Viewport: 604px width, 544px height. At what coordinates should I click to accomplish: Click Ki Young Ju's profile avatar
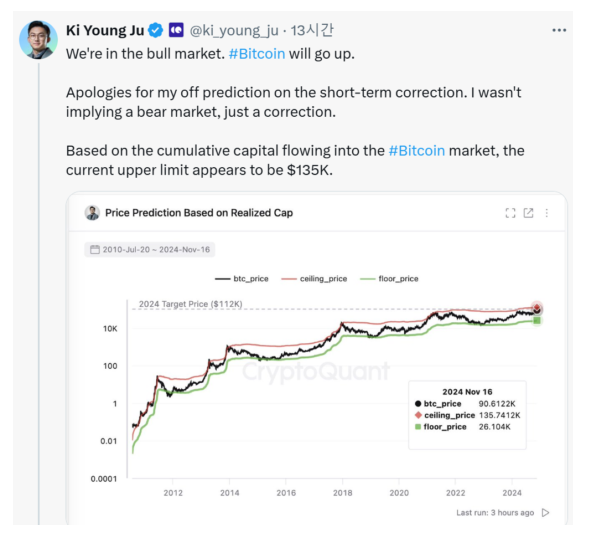[38, 38]
